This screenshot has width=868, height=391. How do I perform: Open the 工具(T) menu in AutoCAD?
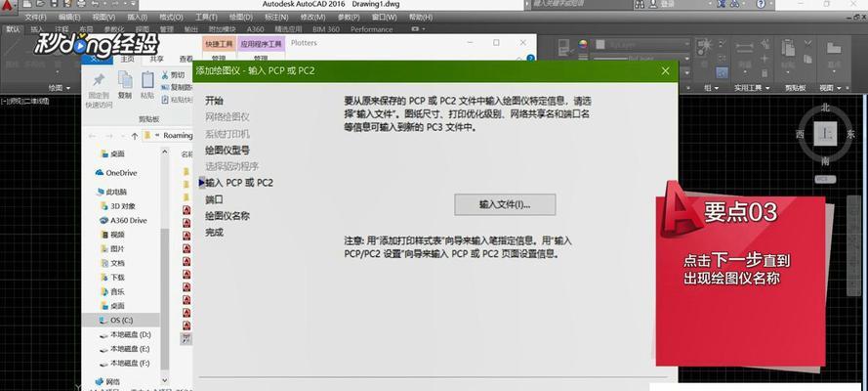206,18
